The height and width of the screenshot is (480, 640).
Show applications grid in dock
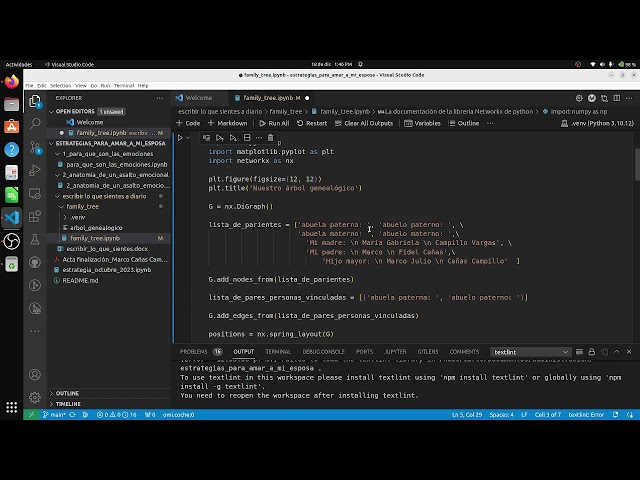click(x=11, y=407)
